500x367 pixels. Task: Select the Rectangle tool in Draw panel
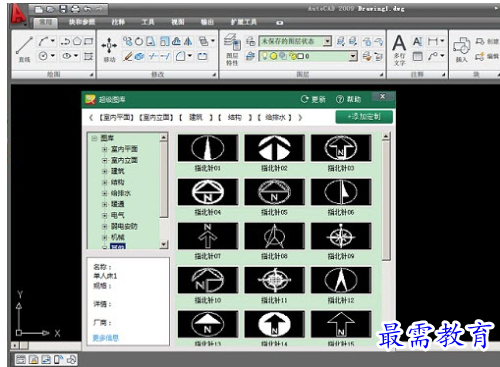pos(88,41)
